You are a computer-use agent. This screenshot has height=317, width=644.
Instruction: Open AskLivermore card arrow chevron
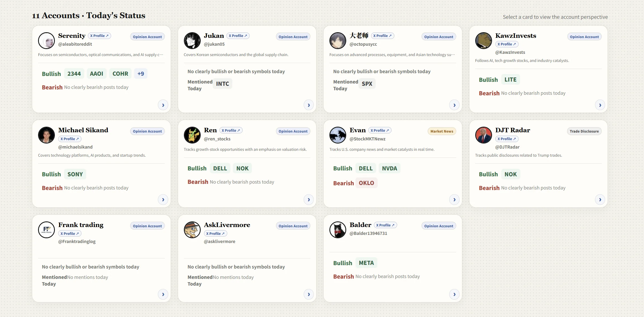click(x=309, y=294)
